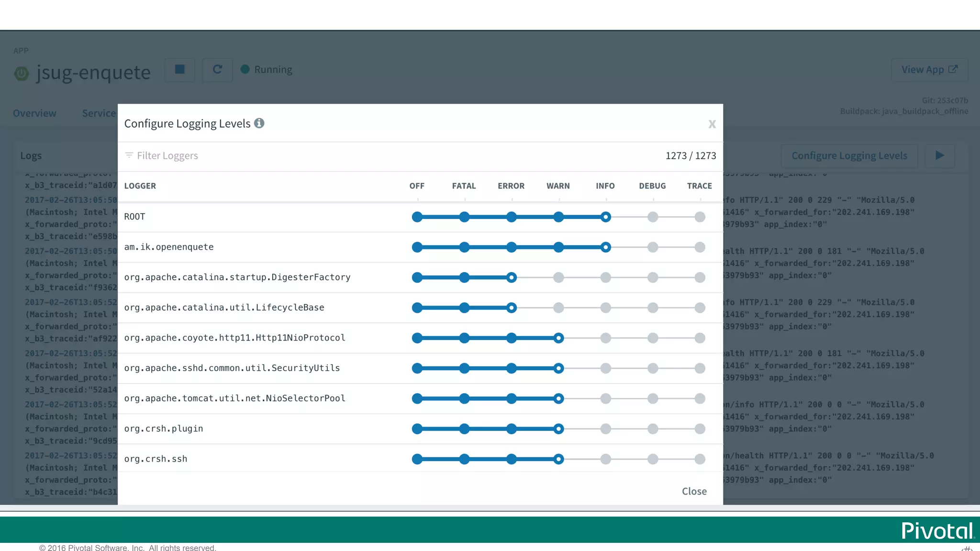The height and width of the screenshot is (551, 980).
Task: Open the Overview tab
Action: [34, 113]
